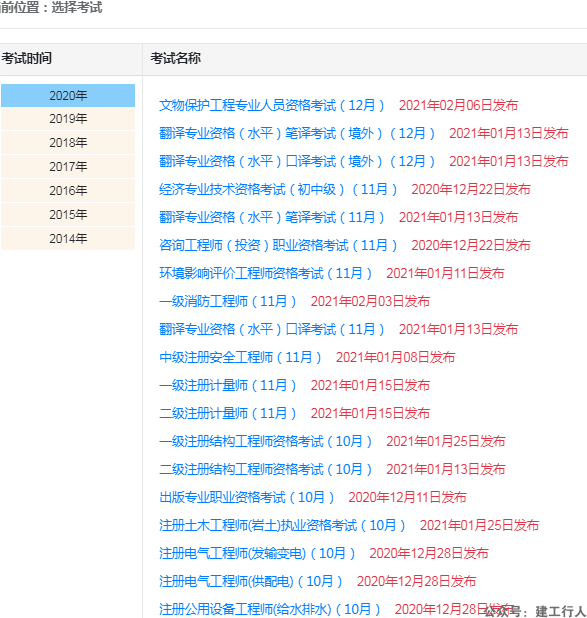The height and width of the screenshot is (618, 587).
Task: Select 环境影响评价工程师资格考试（11月）
Action: coord(265,273)
